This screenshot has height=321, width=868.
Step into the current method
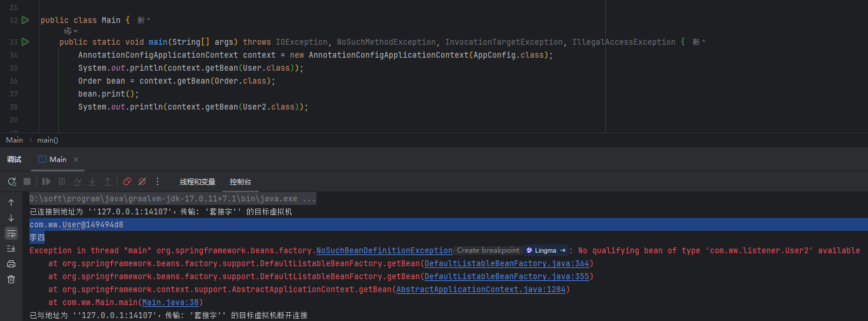(x=92, y=181)
